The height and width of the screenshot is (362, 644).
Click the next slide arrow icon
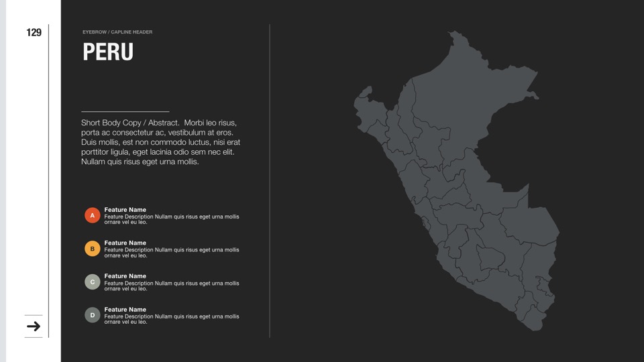click(x=34, y=326)
